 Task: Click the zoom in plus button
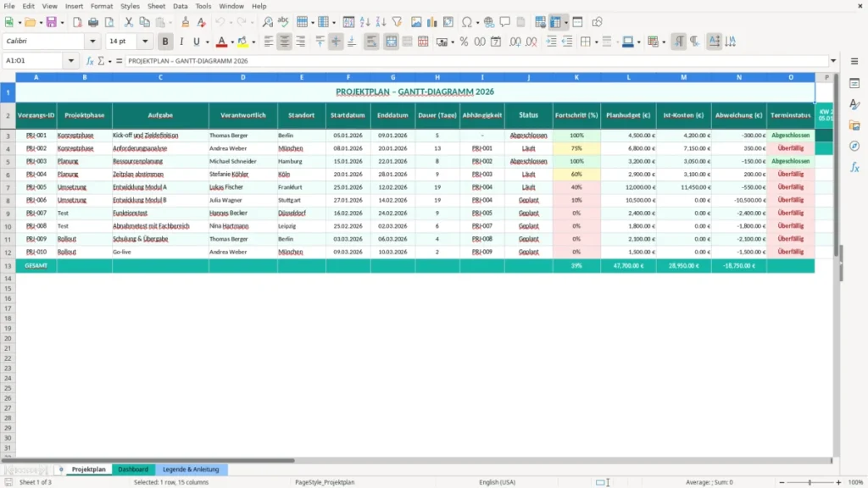click(x=838, y=482)
